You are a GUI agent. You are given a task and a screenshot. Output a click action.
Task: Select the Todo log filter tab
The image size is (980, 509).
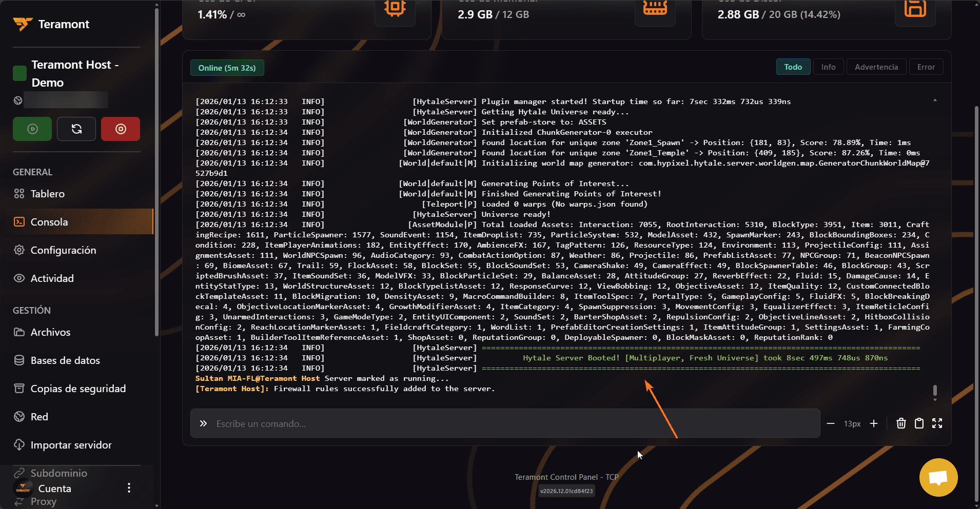coord(793,67)
